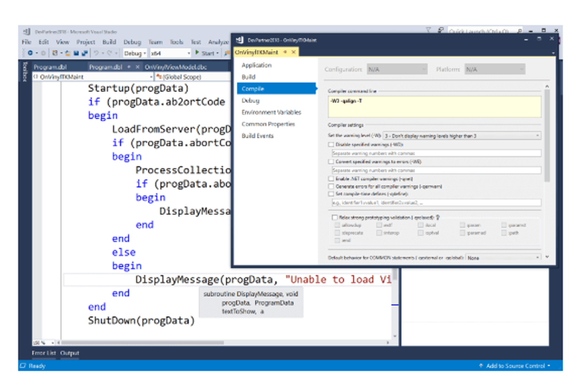
Task: Click the compile-time defines input field
Action: click(x=436, y=202)
